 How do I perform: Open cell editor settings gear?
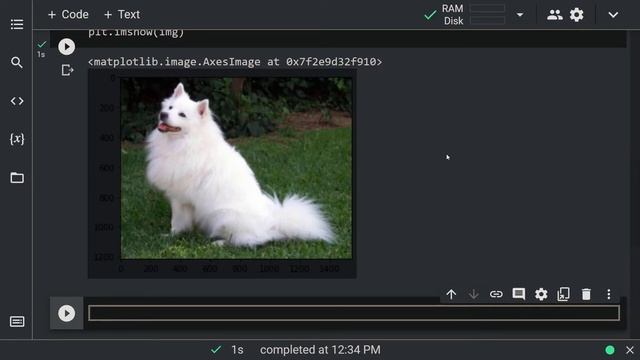point(541,294)
